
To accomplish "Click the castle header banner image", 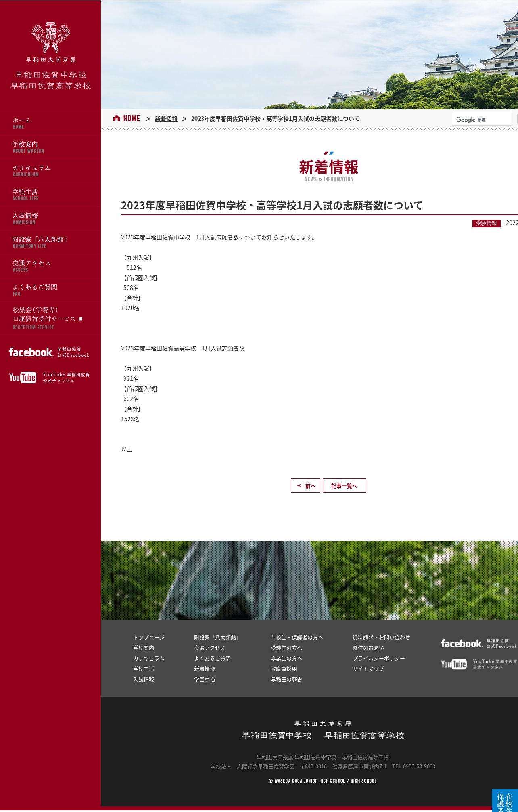I will 309,55.
